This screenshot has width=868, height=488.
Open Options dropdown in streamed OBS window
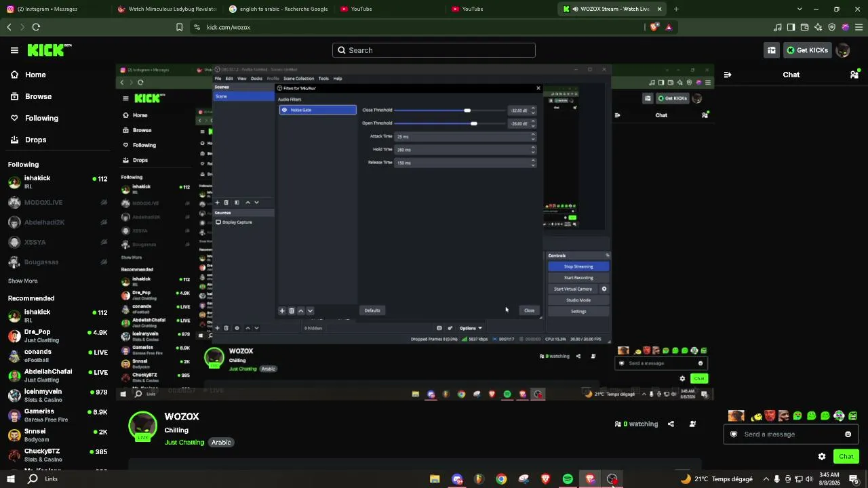point(471,328)
